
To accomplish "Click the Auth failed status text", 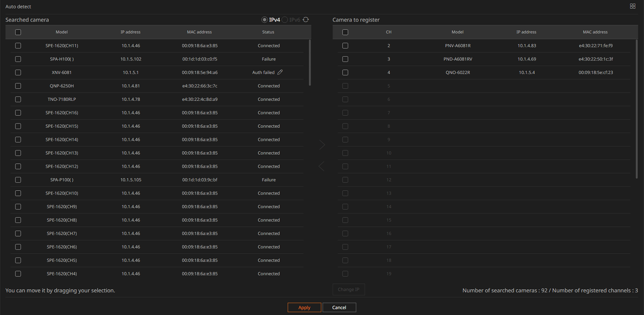I will (x=263, y=73).
